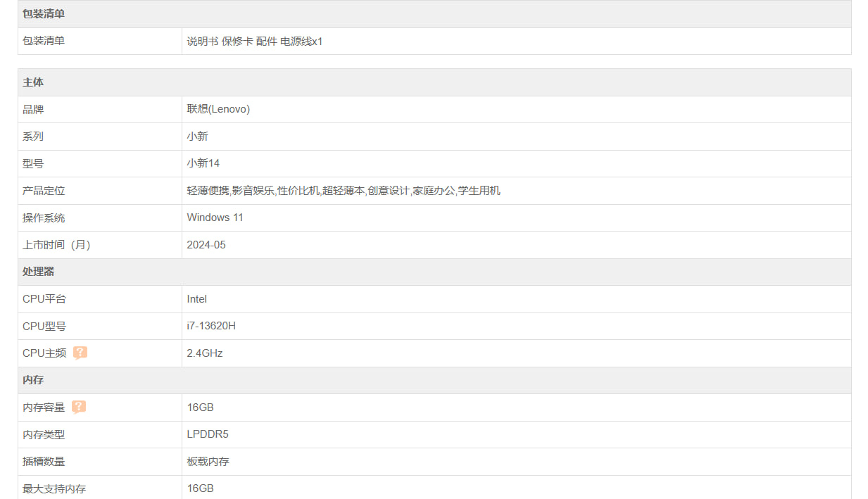Click the 2024-05 launch date value

(x=206, y=245)
